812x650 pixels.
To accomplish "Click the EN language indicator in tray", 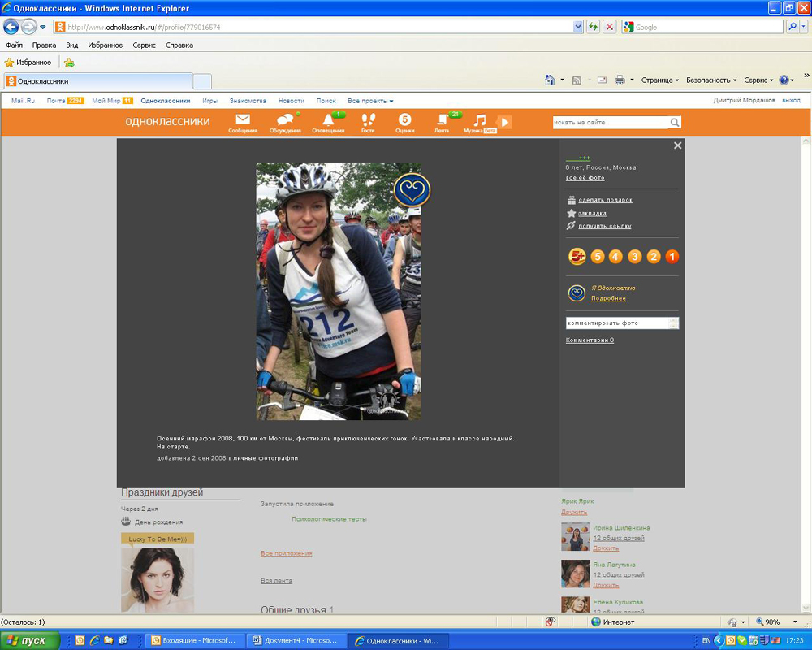I will pyautogui.click(x=706, y=641).
